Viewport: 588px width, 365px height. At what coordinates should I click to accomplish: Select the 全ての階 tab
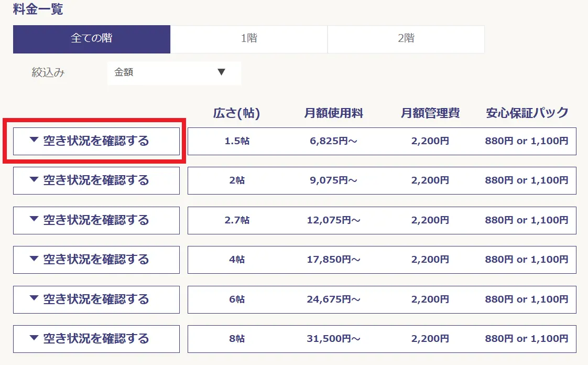[x=92, y=39]
